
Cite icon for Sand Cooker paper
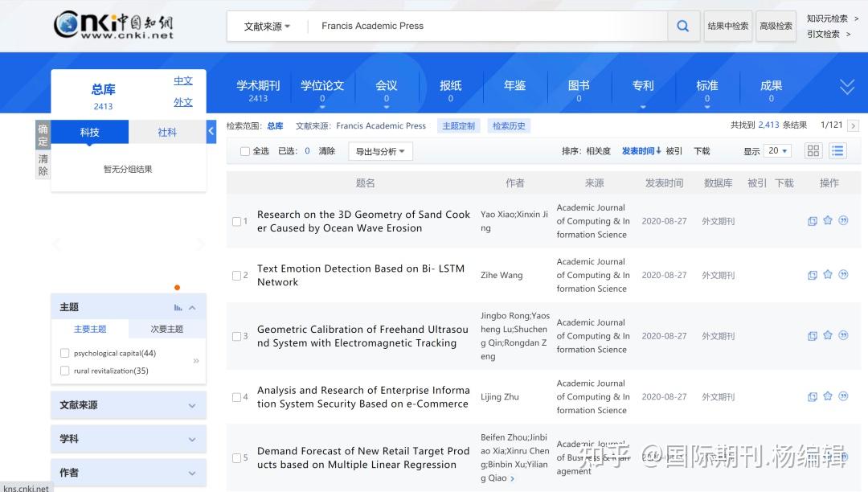tap(843, 220)
